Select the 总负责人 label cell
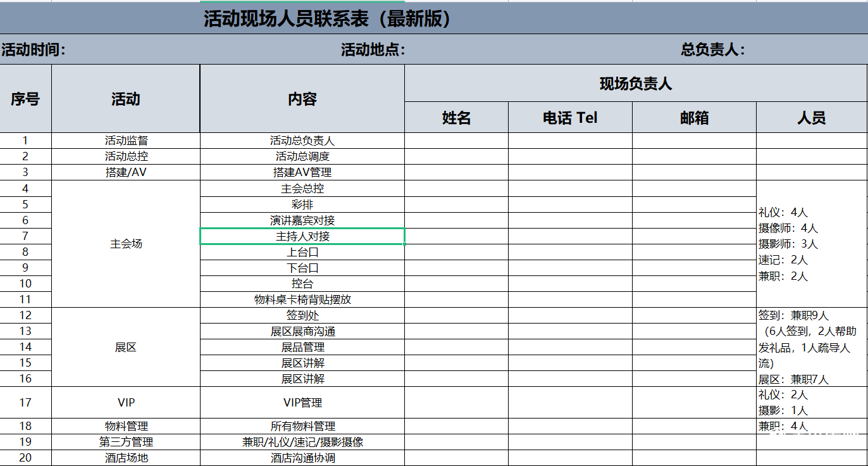This screenshot has width=868, height=466. (x=713, y=49)
